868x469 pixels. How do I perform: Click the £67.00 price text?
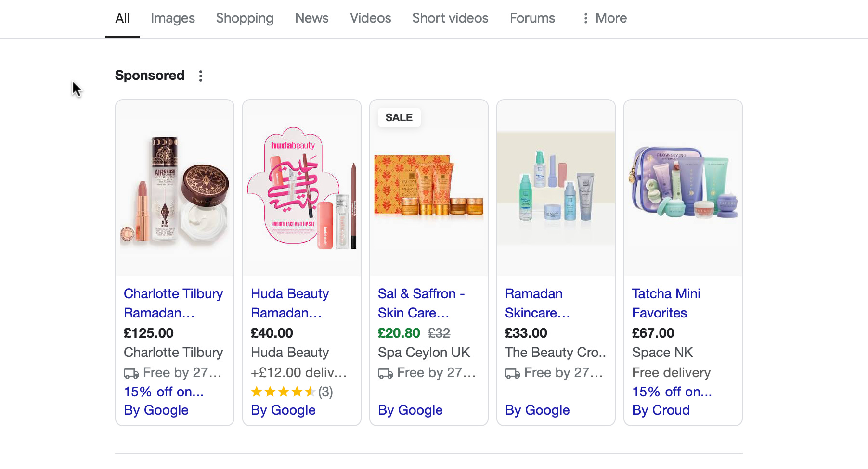point(653,333)
